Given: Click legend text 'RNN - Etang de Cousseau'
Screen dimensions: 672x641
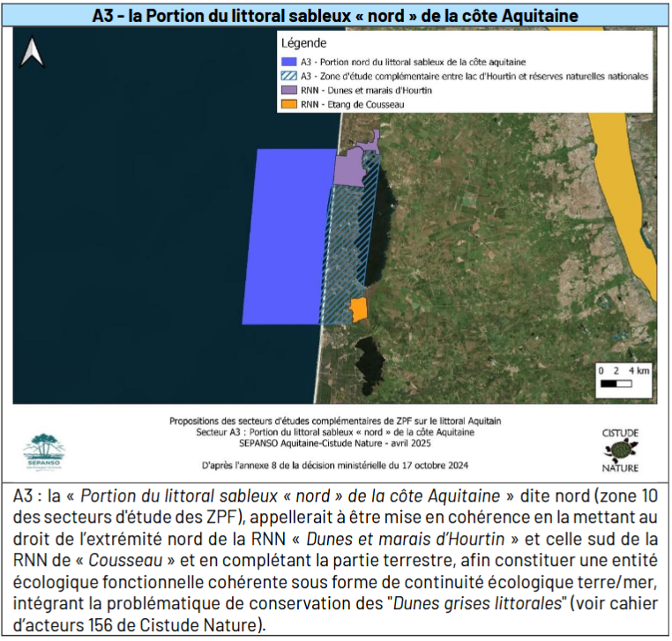Looking at the screenshot, I should point(352,105).
